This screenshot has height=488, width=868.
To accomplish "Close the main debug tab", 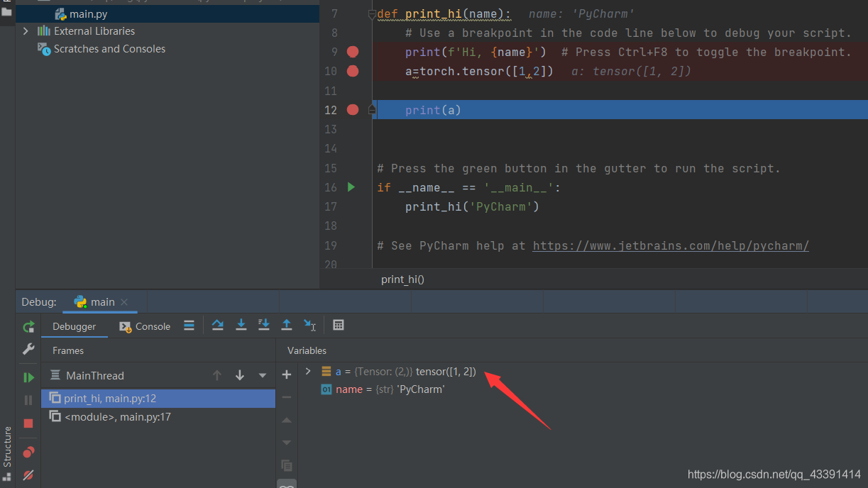I will pos(124,302).
